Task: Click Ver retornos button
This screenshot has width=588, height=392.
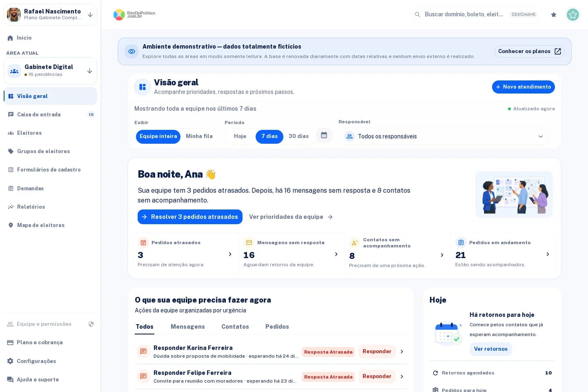Action: pyautogui.click(x=490, y=349)
